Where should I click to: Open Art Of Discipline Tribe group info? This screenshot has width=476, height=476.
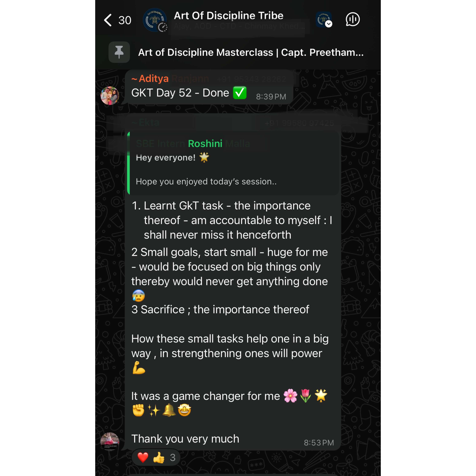pos(228,16)
